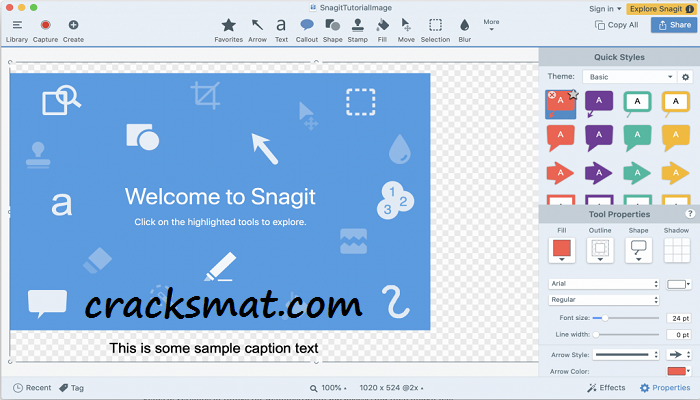Viewport: 700px width, 400px height.
Task: Show the Properties panel
Action: click(665, 388)
